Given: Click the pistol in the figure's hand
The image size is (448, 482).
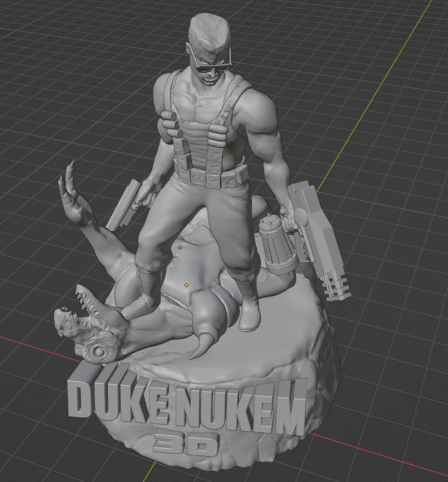Looking at the screenshot, I should 125,206.
